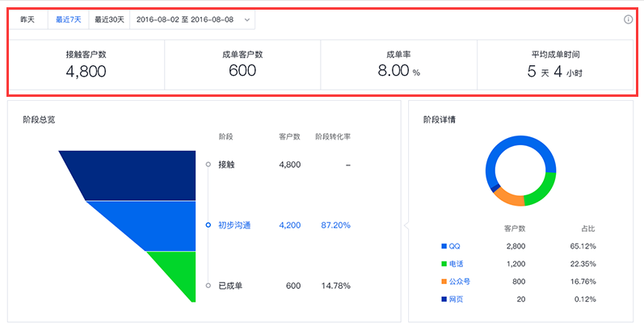Select the 昨天 date range tab

point(27,19)
